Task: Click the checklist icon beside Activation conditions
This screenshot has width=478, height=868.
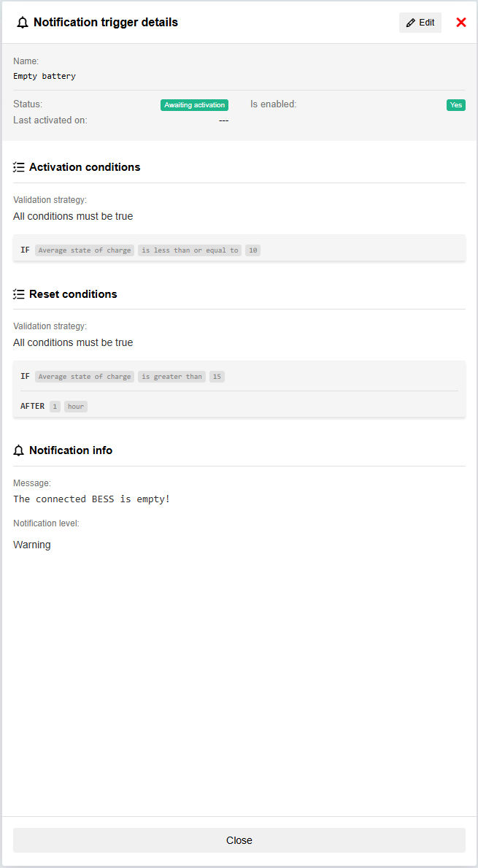Action: (x=19, y=167)
